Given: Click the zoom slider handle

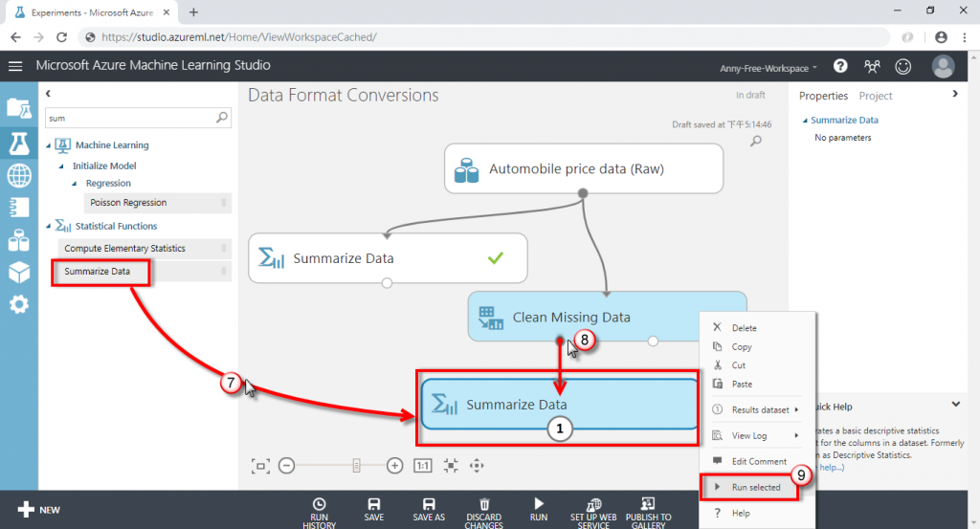Looking at the screenshot, I should (356, 466).
